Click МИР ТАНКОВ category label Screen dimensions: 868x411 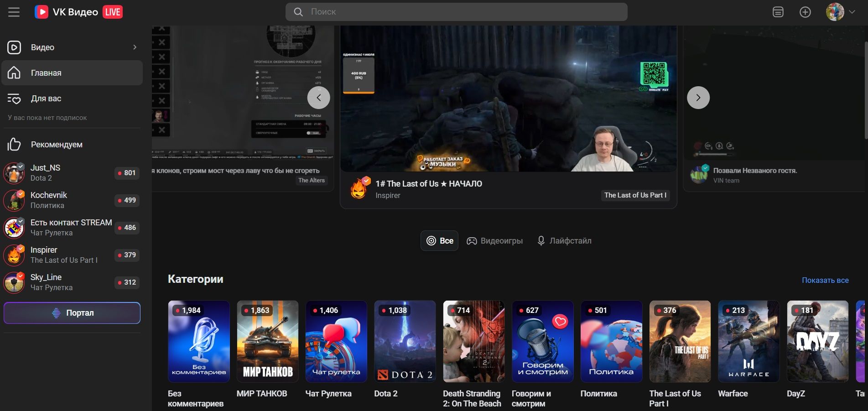tap(262, 393)
